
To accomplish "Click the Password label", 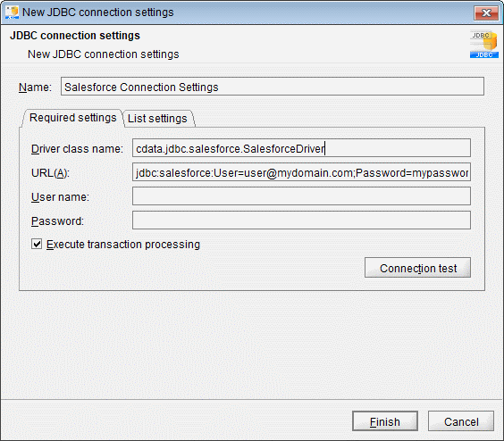I will pos(57,221).
